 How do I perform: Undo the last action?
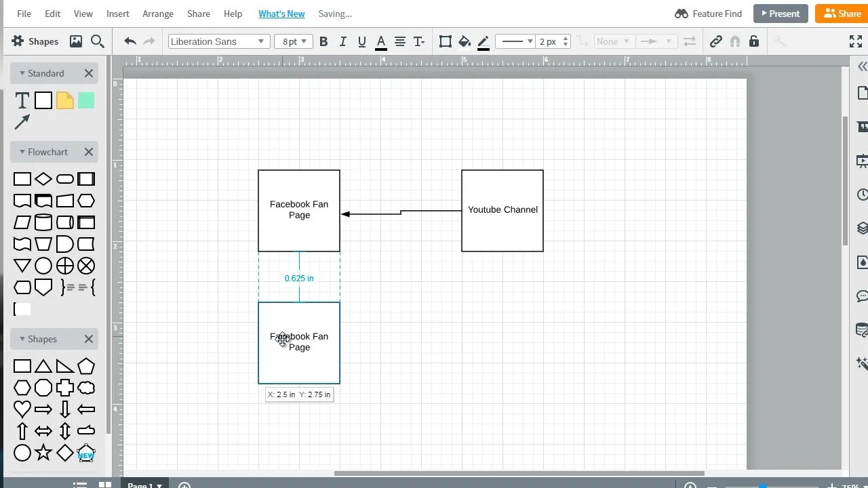[x=130, y=41]
